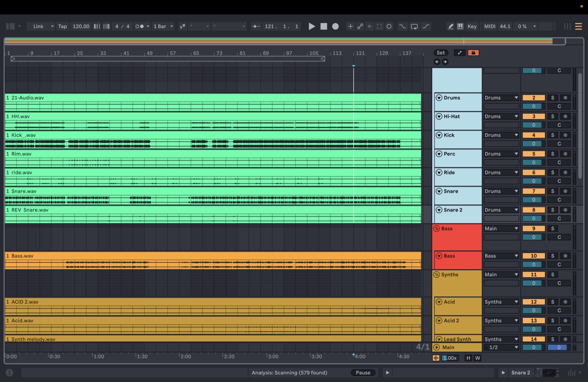Jump to the next locator arrow
588x382 pixels.
(445, 62)
